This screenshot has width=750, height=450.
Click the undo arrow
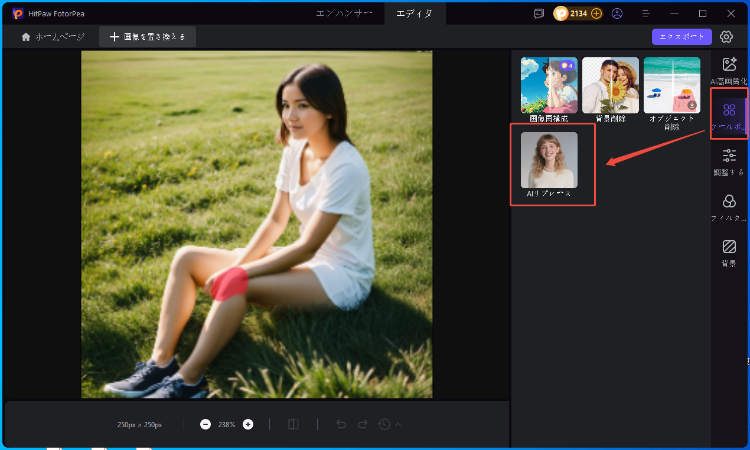pyautogui.click(x=341, y=424)
